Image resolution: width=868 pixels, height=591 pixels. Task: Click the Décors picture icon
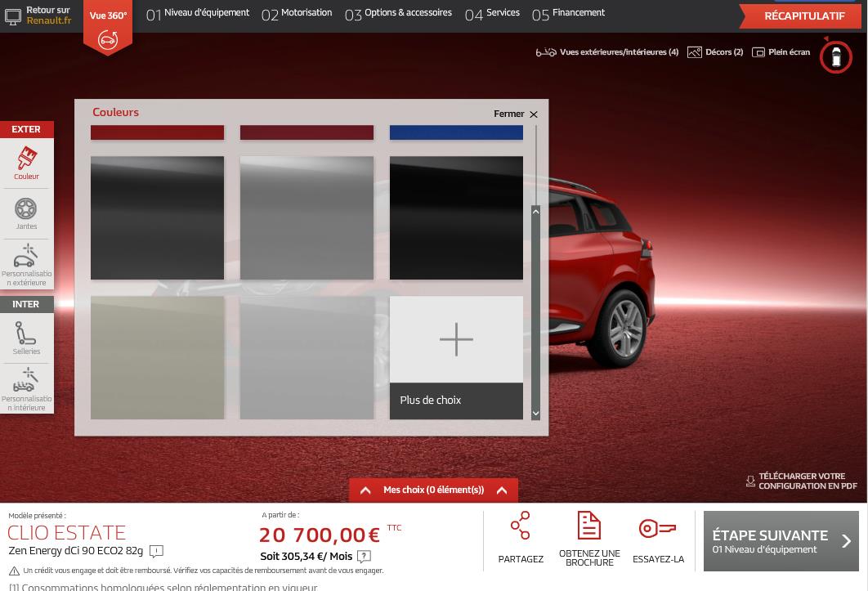point(694,52)
